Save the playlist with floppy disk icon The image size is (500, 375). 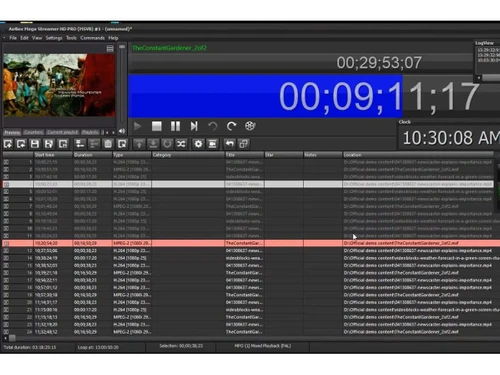click(x=35, y=144)
